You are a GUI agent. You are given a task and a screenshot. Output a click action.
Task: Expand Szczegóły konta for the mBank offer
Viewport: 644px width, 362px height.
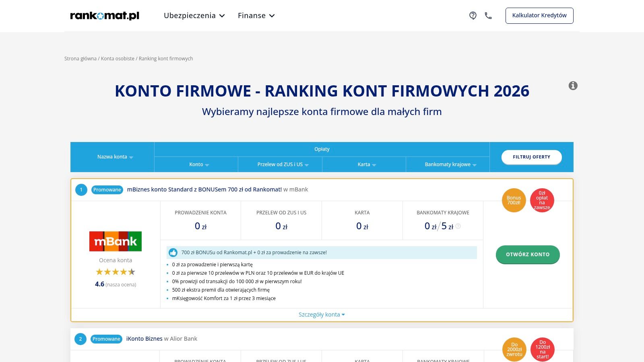point(322,315)
